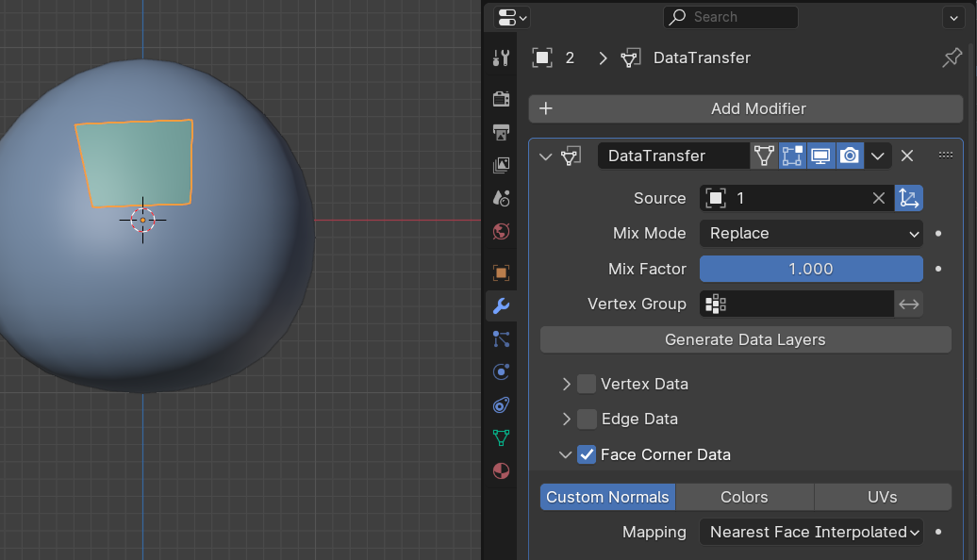Open the Tool properties tab
The image size is (977, 560).
tap(501, 58)
